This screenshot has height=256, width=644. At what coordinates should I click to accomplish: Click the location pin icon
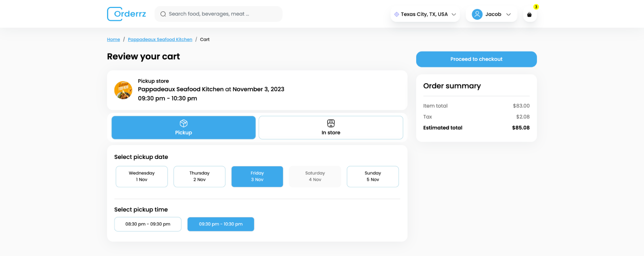click(x=396, y=14)
